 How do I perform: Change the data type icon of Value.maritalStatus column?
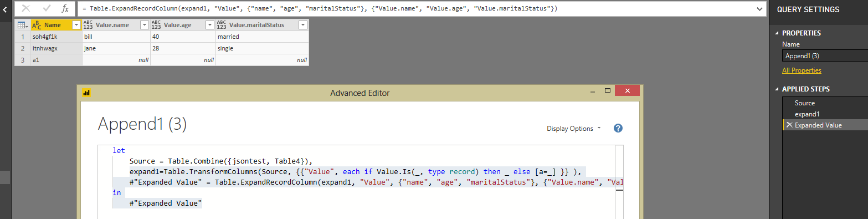(x=222, y=25)
